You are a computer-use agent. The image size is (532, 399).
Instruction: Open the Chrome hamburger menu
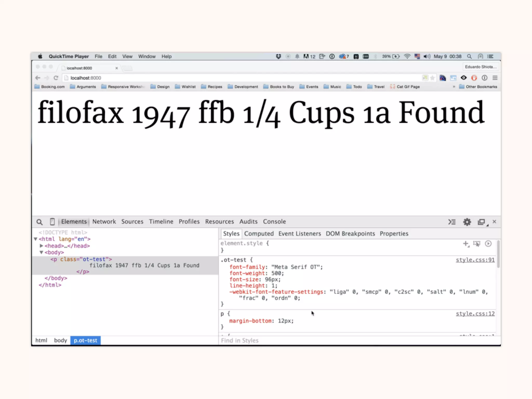click(x=495, y=78)
